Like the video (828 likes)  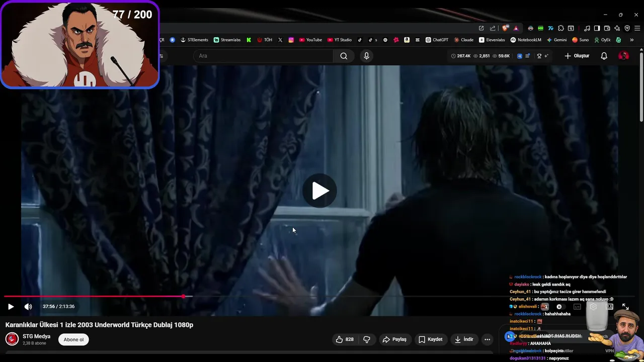click(345, 339)
